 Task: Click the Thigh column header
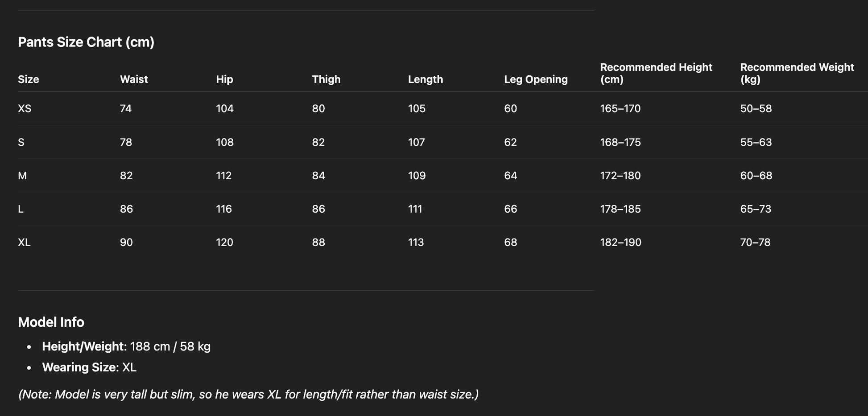pyautogui.click(x=326, y=79)
